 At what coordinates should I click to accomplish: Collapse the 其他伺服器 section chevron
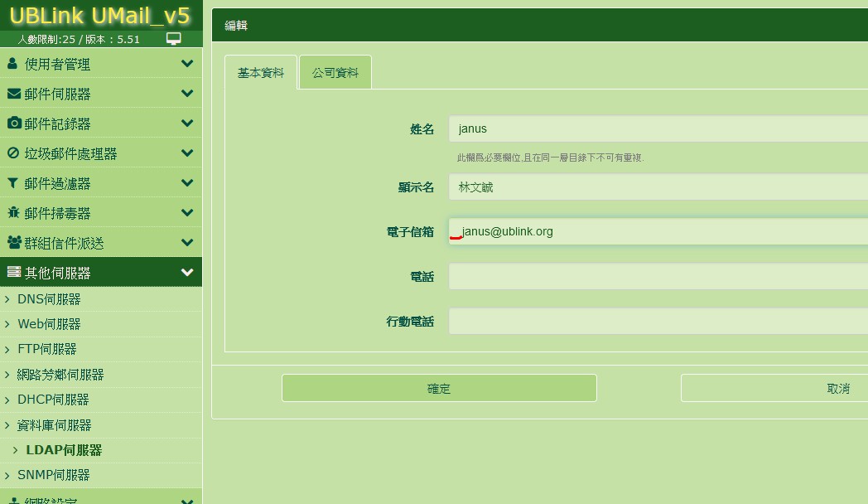187,273
